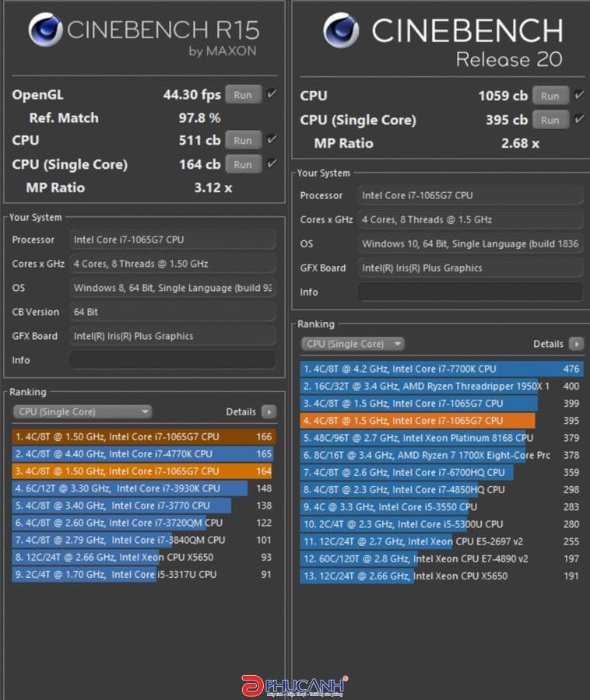Viewport: 590px width, 700px height.
Task: Click the Processor field in R20 panel
Action: point(470,195)
